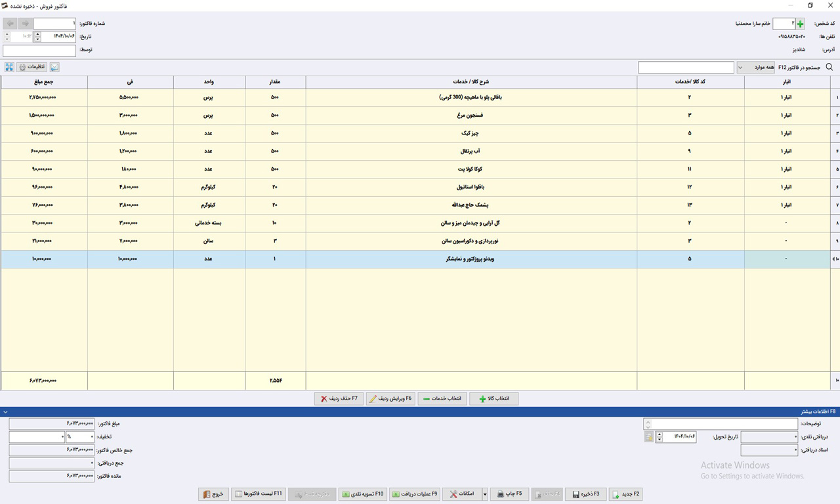The width and height of the screenshot is (840, 504).
Task: Click the توضیحات description field
Action: pyautogui.click(x=721, y=424)
